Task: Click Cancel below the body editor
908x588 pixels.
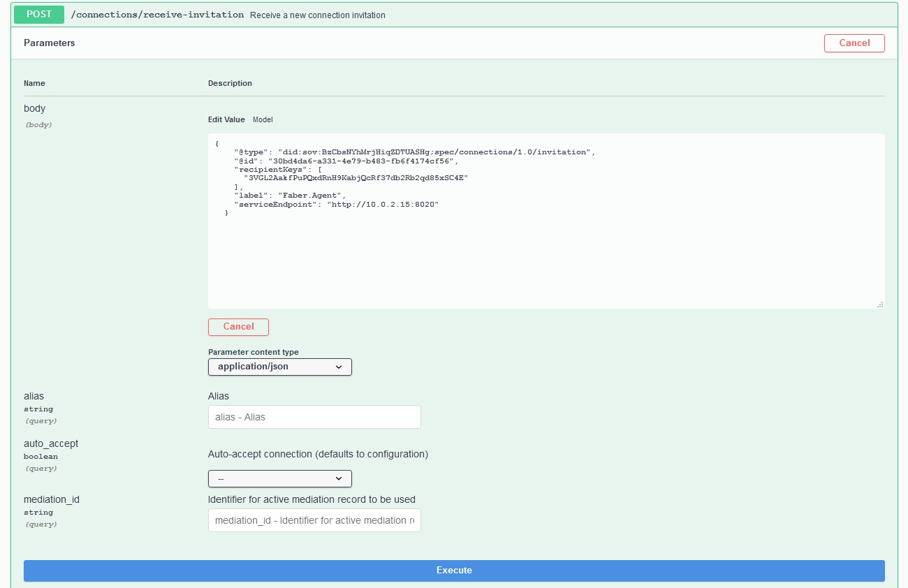Action: point(238,327)
